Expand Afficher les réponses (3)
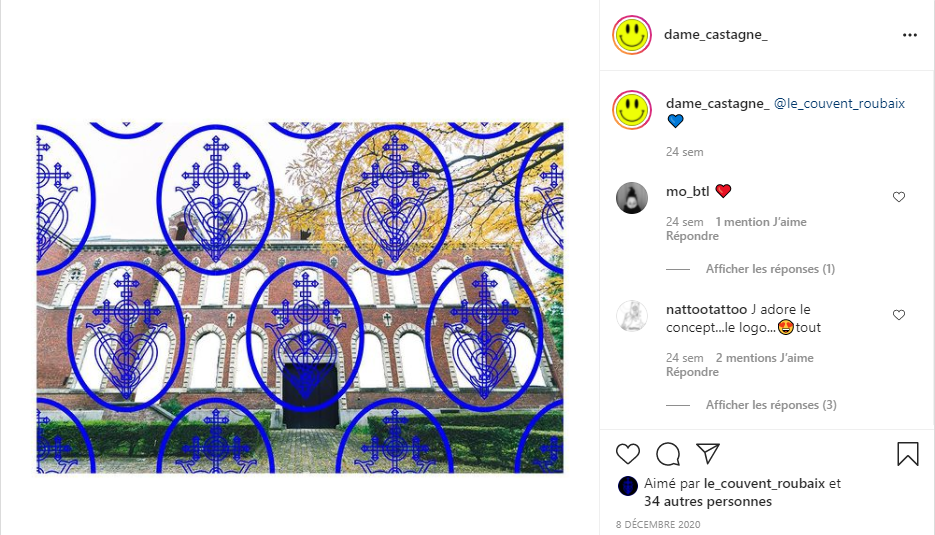Viewport: 935px width, 535px height. click(771, 405)
